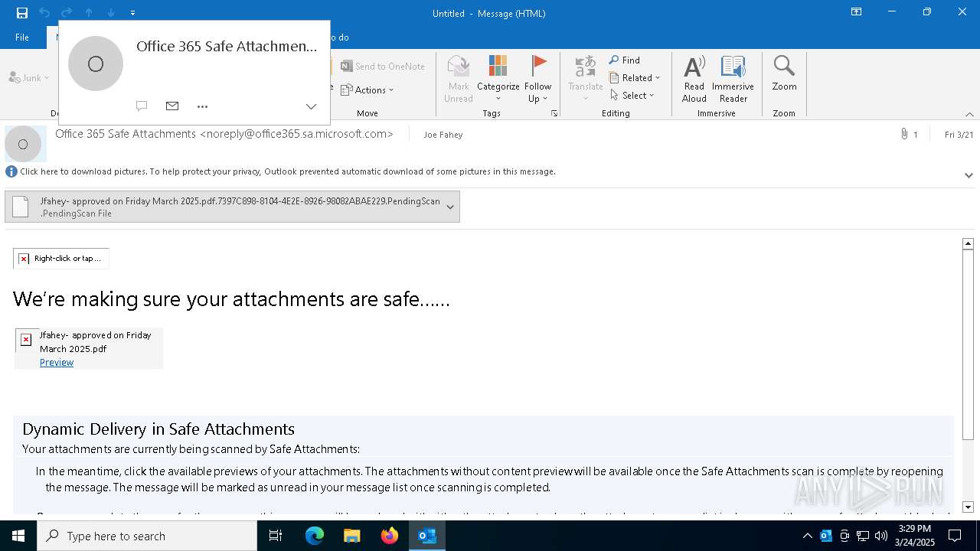Click the instant message icon in contact card
Image resolution: width=980 pixels, height=551 pixels.
(142, 106)
